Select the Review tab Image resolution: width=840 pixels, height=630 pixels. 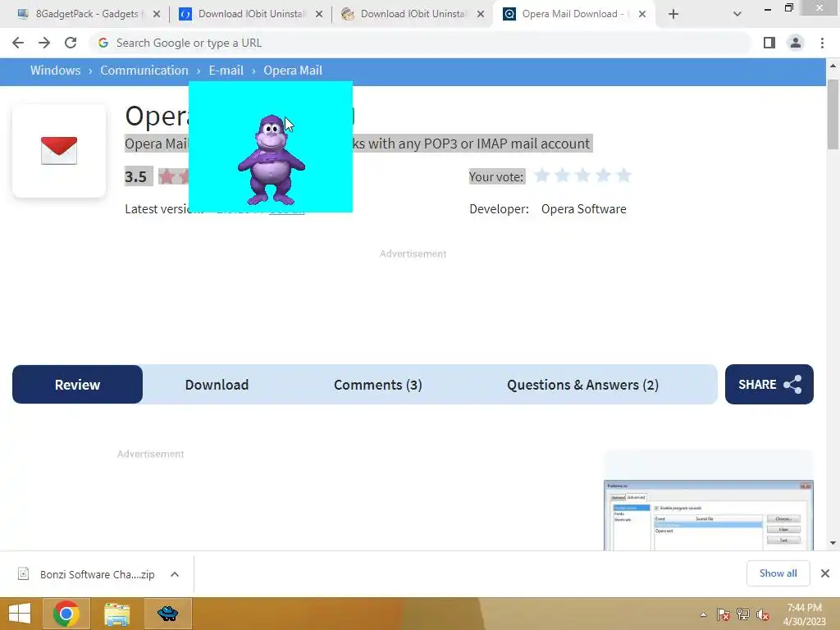coord(77,385)
